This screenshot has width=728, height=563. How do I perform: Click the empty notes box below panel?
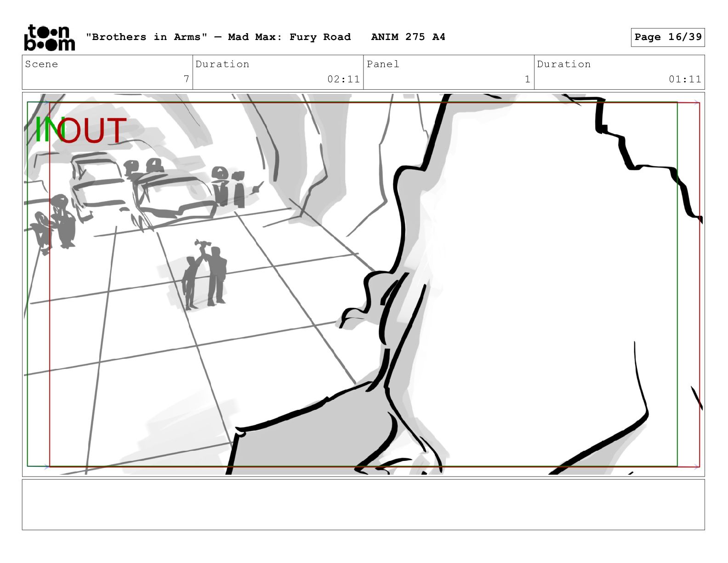[363, 505]
